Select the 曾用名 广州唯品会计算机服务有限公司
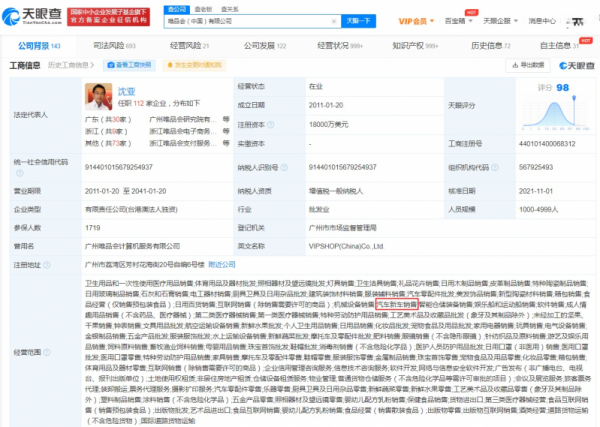Image resolution: width=600 pixels, height=427 pixels. 132,246
